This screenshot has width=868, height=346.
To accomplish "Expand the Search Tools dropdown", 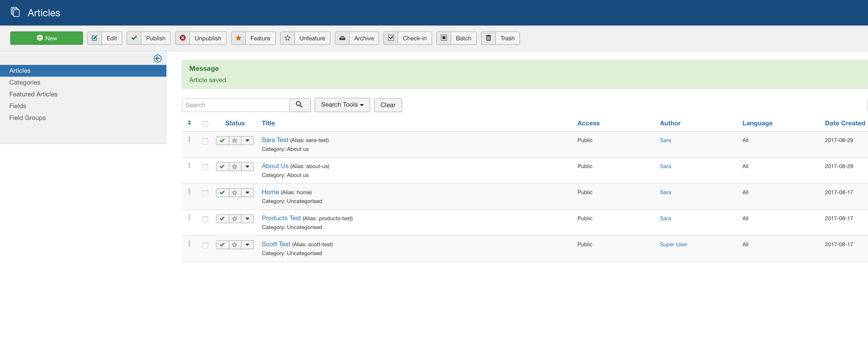I will (342, 105).
